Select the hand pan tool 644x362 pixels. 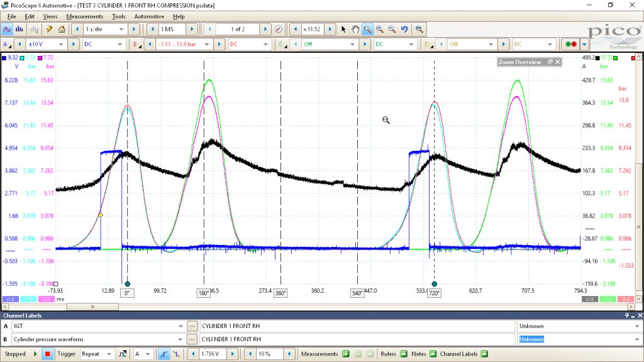pyautogui.click(x=355, y=29)
